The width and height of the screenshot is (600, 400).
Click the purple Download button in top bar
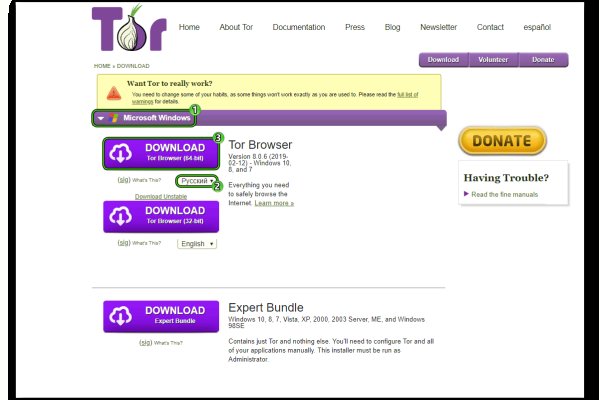(443, 60)
